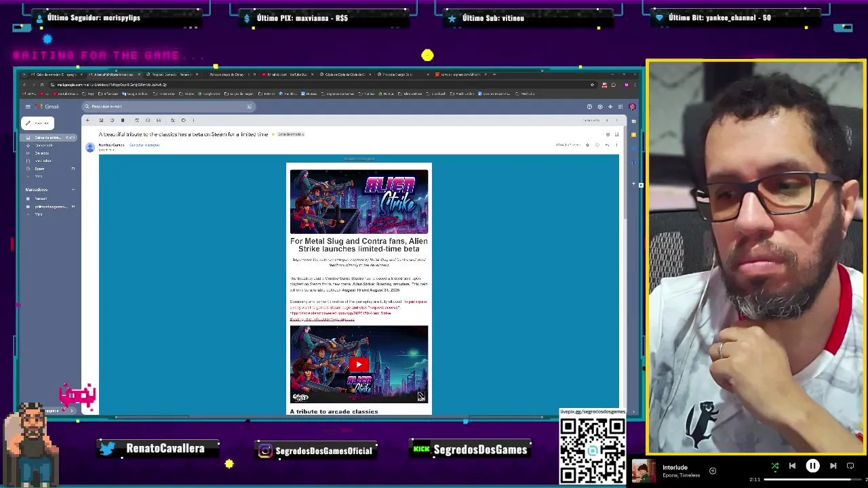Open More options in email toolbar
Screen dimensions: 868x488
click(193, 120)
